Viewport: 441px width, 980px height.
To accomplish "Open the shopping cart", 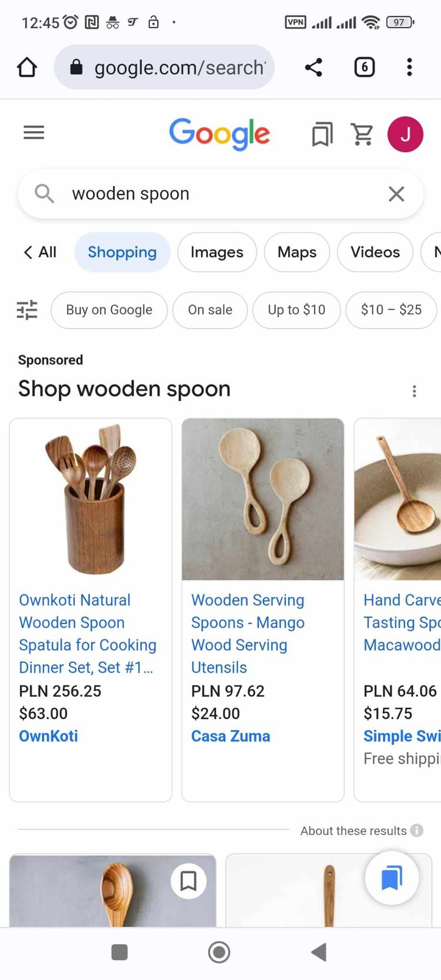I will click(x=362, y=135).
